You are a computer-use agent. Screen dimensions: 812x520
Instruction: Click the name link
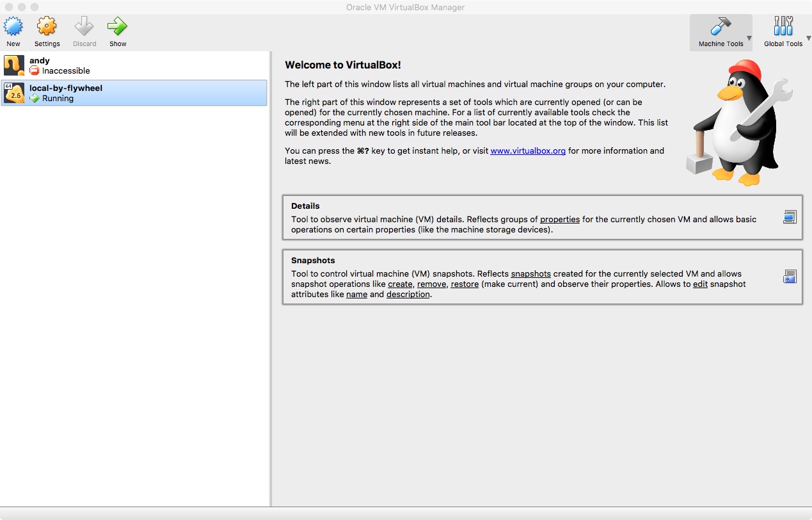click(356, 295)
